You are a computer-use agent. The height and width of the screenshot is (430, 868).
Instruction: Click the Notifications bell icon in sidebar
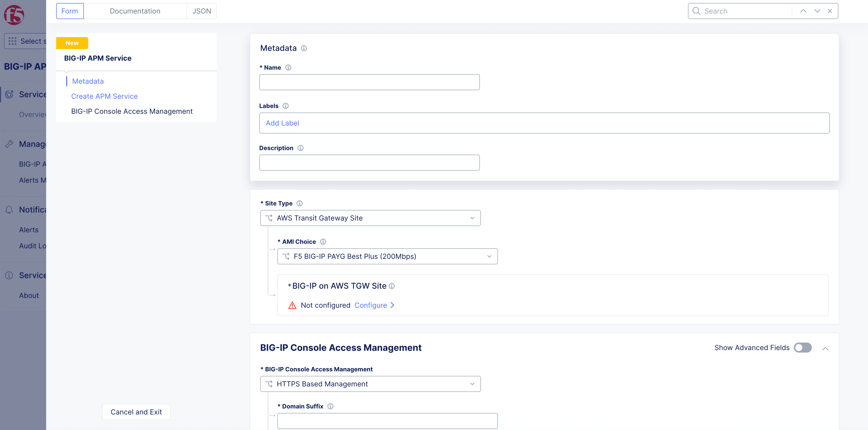(x=10, y=210)
